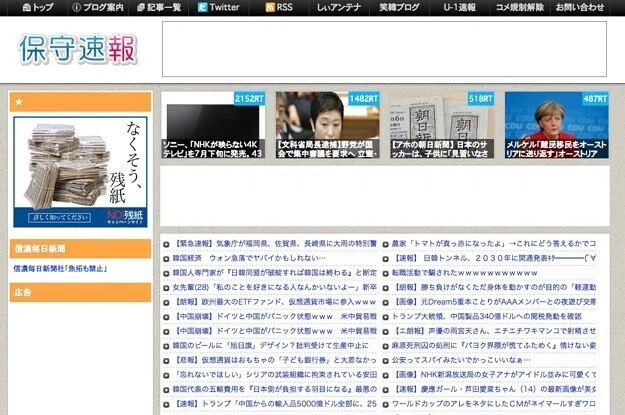625x415 pixels.
Task: Open the トップ home menu item
Action: (x=37, y=7)
